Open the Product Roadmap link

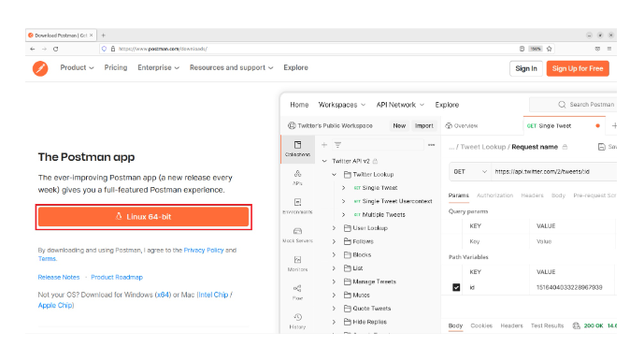pos(117,277)
